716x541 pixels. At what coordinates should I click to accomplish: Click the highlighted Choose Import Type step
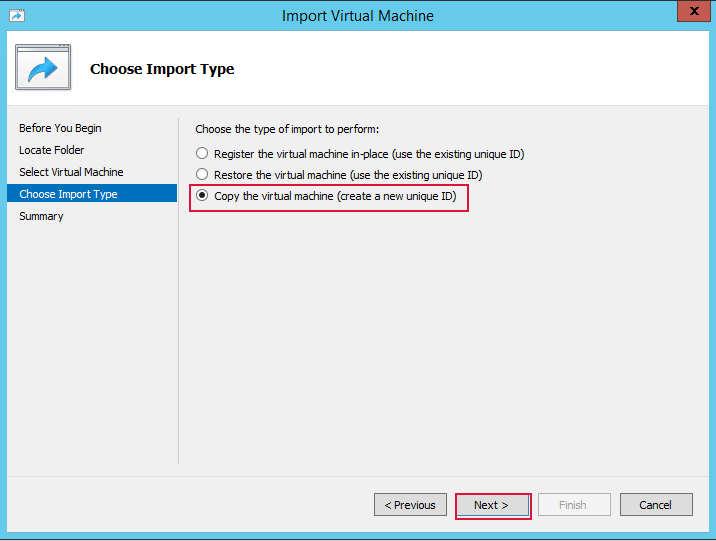point(68,194)
